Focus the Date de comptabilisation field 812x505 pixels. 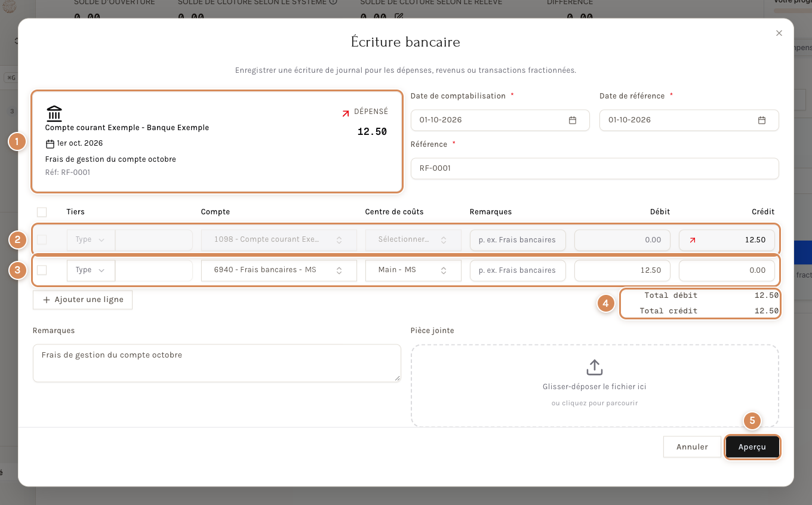tap(500, 120)
